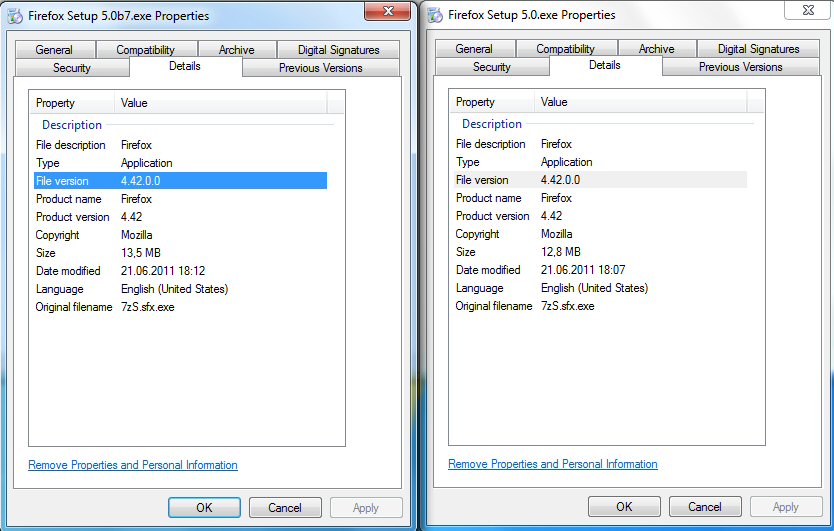Screen dimensions: 834x531
Task: Select Date modified row showing 21.06.2011 18:07
Action: [x=601, y=270]
